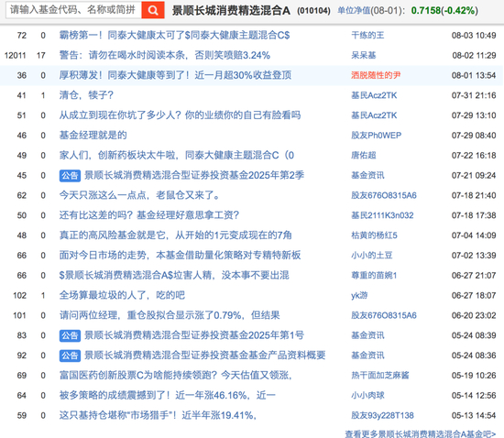View author 基民Acz2TK on 清仓 post
The image size is (504, 438).
[374, 95]
